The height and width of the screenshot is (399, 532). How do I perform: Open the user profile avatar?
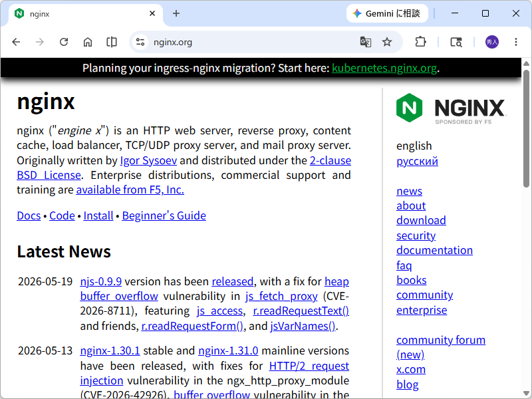(x=492, y=42)
